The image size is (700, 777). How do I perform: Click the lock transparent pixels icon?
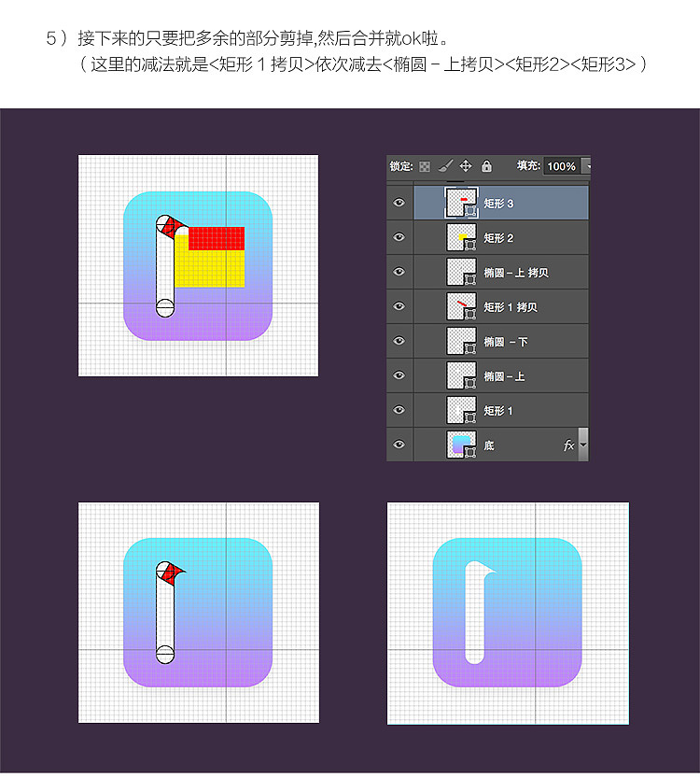(425, 166)
